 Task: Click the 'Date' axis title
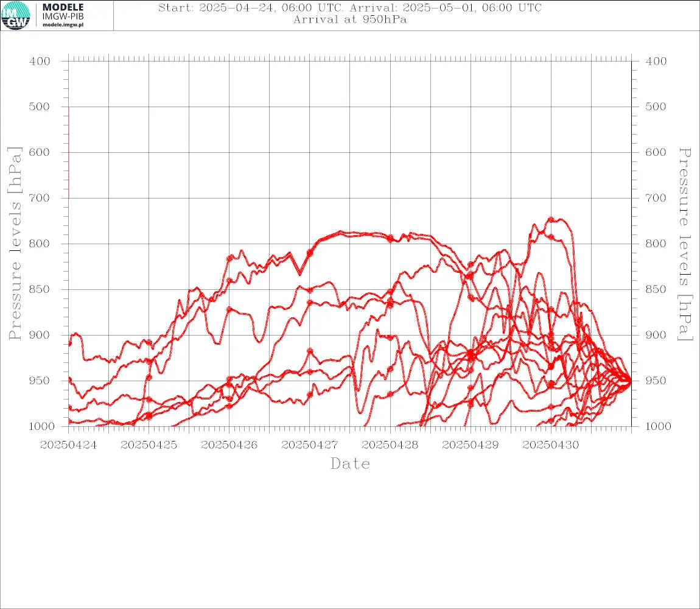pos(350,464)
